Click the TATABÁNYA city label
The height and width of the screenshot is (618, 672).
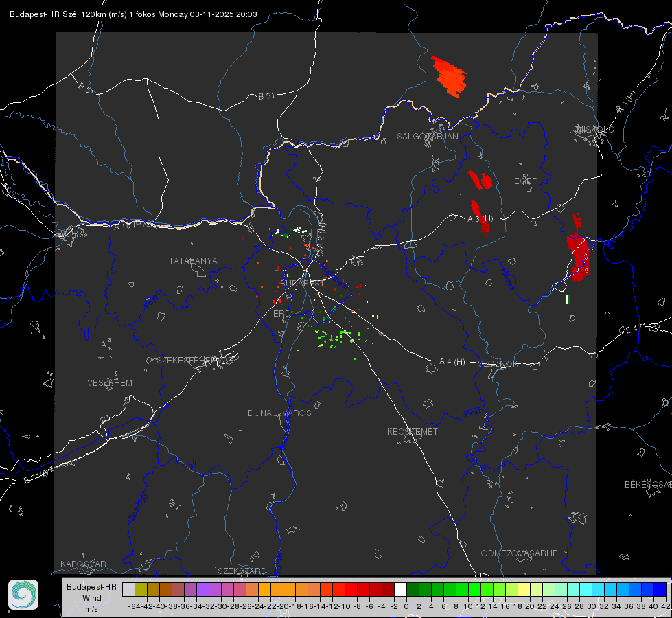pos(193,261)
